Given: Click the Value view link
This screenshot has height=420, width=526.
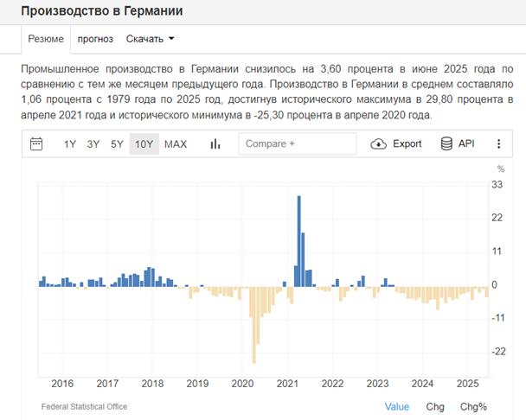Looking at the screenshot, I should [397, 406].
